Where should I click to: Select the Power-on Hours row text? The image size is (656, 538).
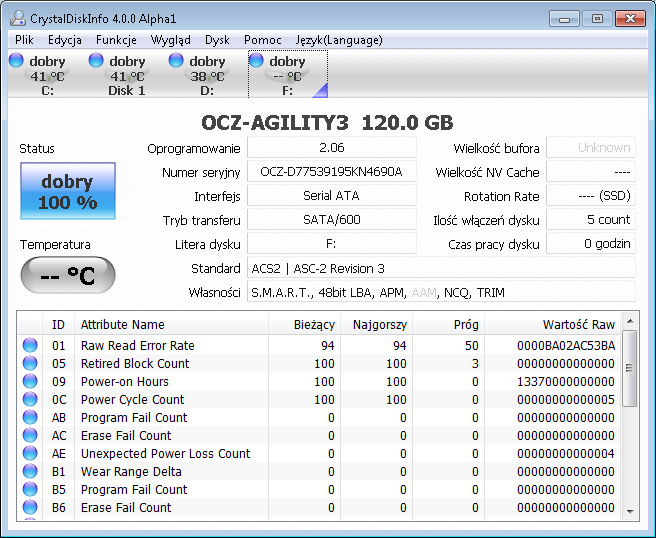125,382
